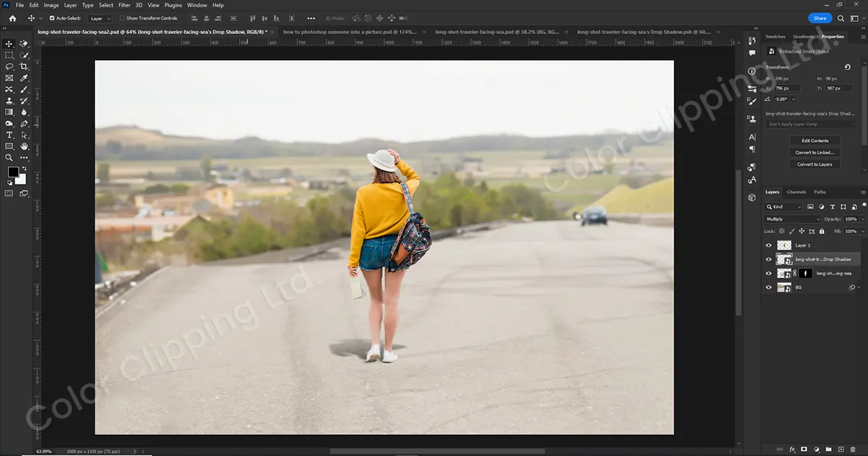Select the Lasso tool
868x456 pixels.
(x=9, y=67)
